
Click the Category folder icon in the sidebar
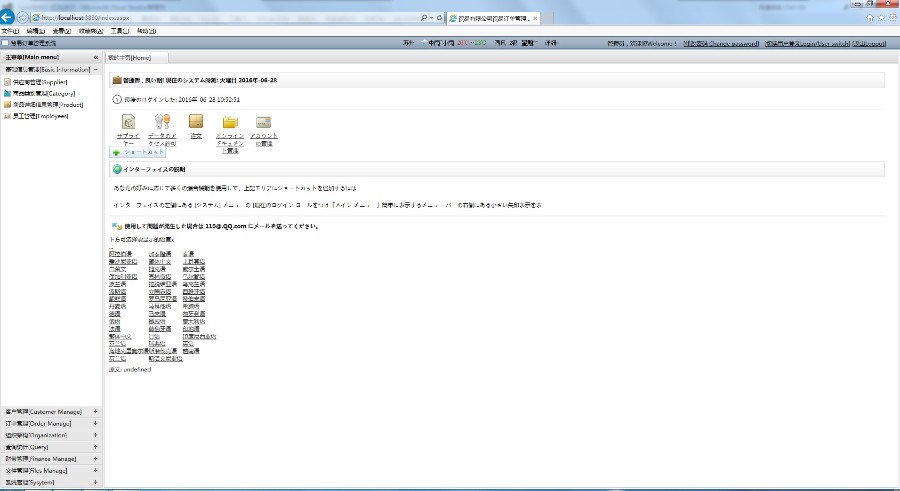tap(7, 93)
